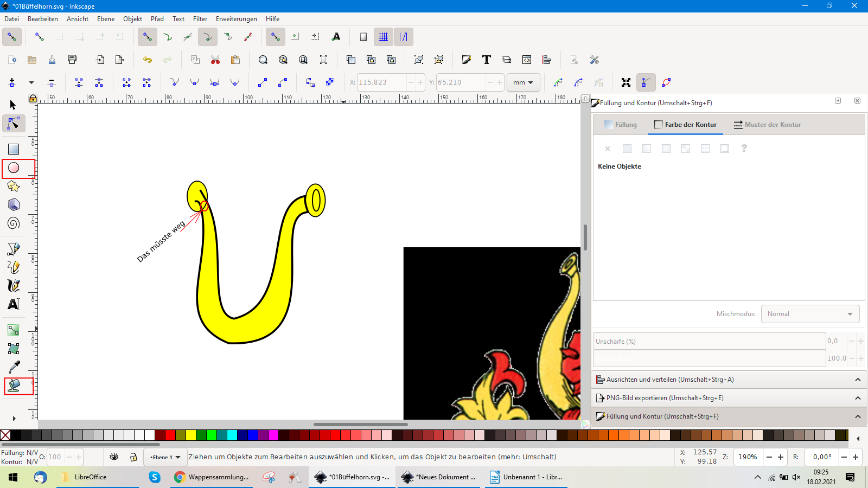Select the color picker pipette tool
Viewport: 868px width, 488px height.
[14, 367]
